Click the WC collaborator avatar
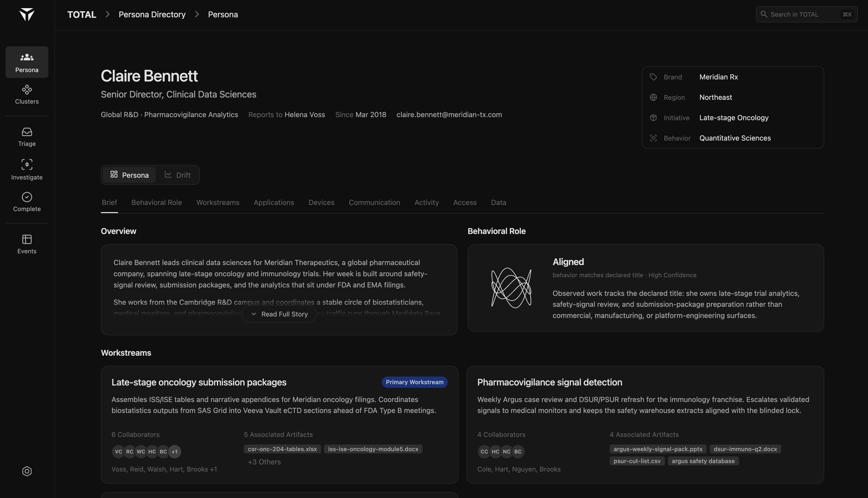Image resolution: width=868 pixels, height=498 pixels. (x=141, y=451)
